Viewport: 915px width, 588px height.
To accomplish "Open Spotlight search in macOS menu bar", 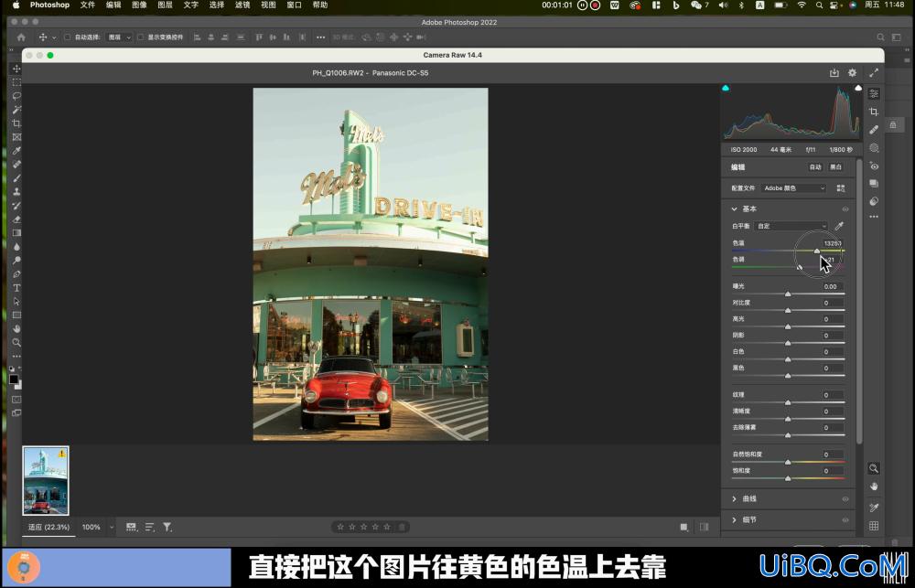I will pos(819,5).
